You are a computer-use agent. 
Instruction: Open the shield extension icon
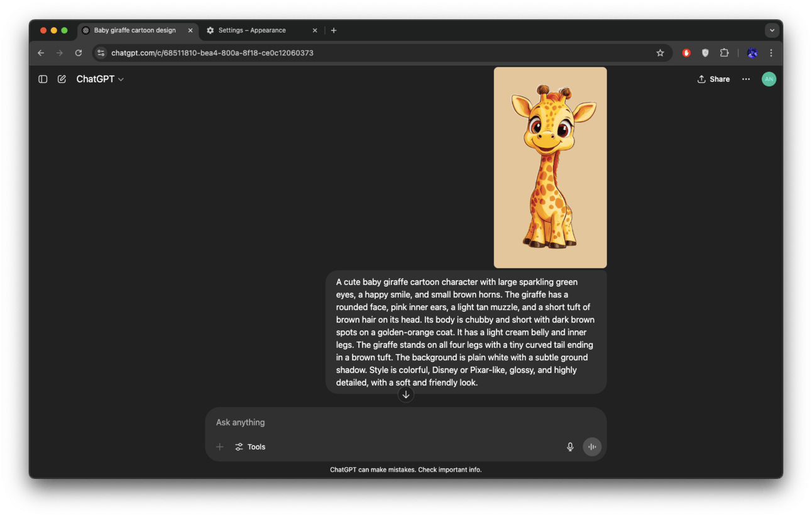coord(705,53)
